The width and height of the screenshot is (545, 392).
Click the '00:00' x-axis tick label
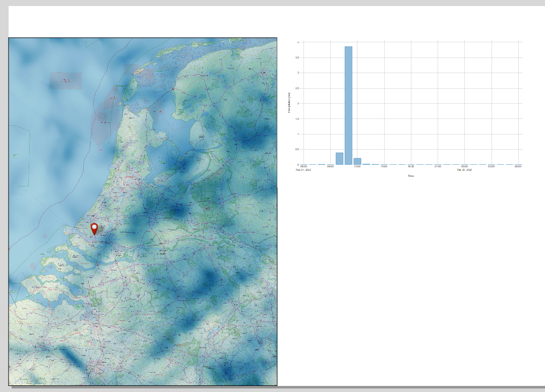tap(464, 166)
